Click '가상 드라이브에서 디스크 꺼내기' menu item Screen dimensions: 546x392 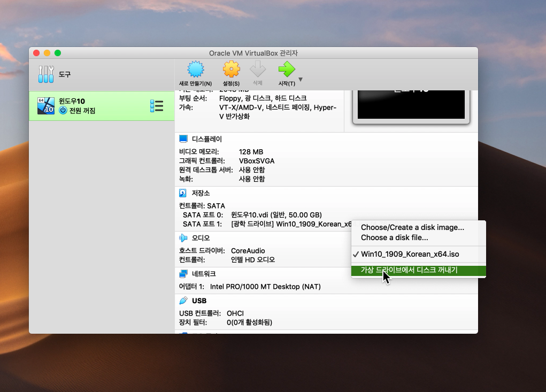418,270
